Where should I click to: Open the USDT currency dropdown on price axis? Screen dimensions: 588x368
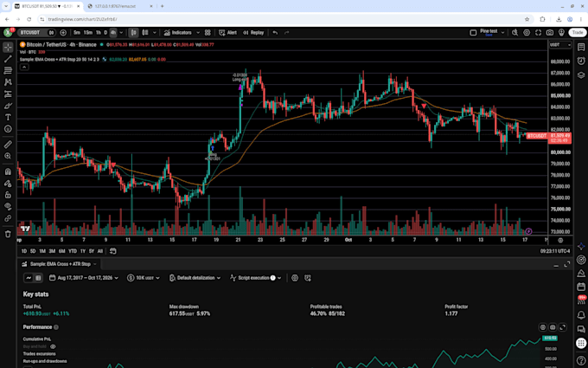tap(560, 45)
